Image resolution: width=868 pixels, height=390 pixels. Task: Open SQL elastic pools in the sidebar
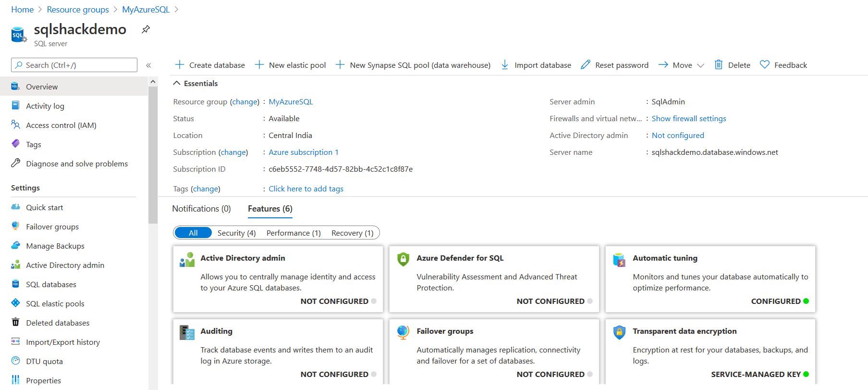point(55,303)
